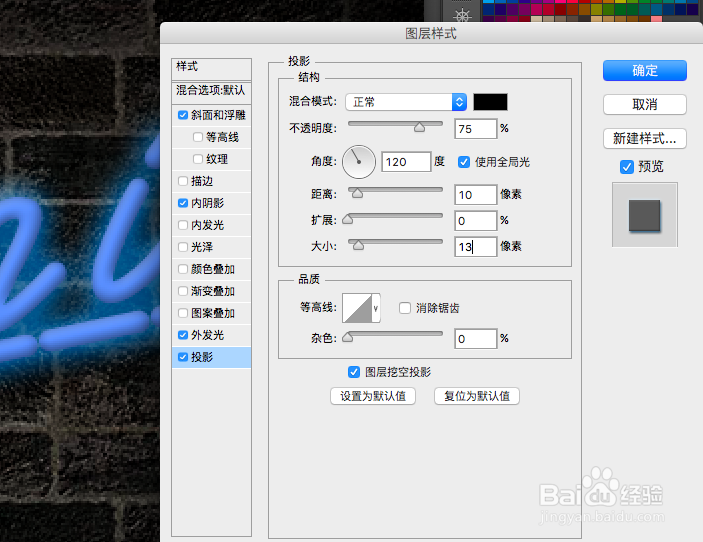Open the 等高线 contour picker arrow
Viewport: 703px width, 542px height.
[x=376, y=308]
